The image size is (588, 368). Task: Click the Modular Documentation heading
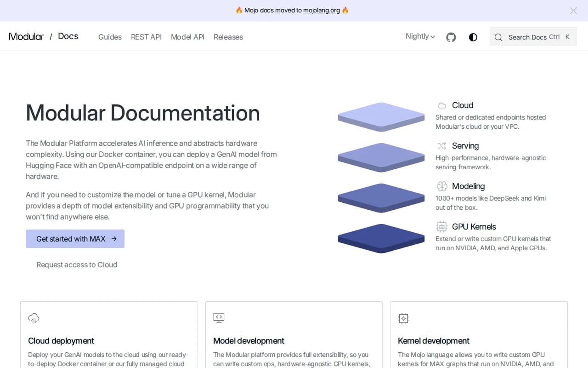pyautogui.click(x=143, y=113)
